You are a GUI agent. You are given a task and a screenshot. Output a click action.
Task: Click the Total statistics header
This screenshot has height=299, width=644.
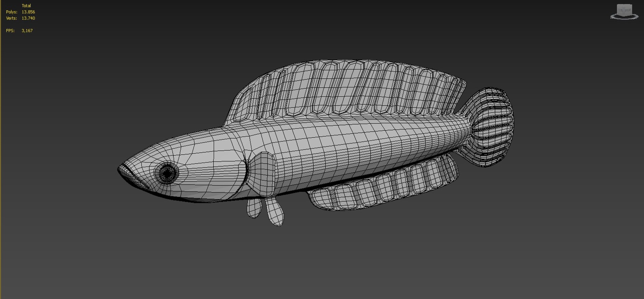point(26,6)
